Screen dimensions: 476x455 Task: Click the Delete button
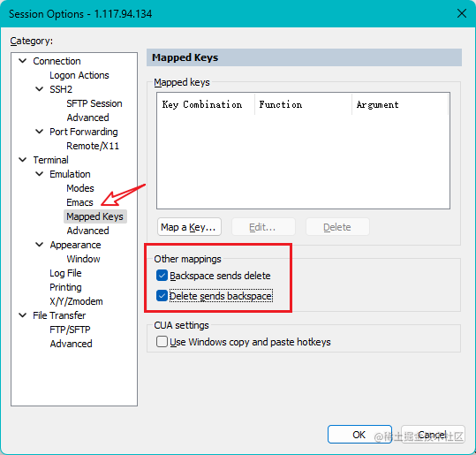pos(337,226)
